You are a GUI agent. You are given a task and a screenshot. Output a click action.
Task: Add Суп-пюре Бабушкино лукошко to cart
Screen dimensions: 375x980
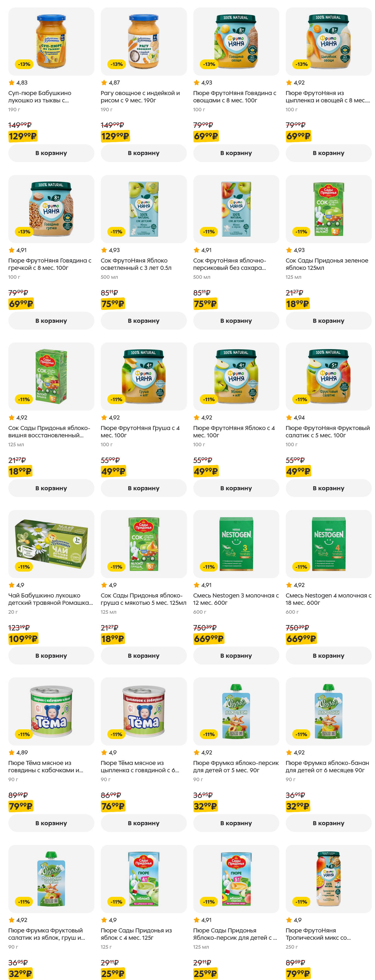tap(51, 153)
